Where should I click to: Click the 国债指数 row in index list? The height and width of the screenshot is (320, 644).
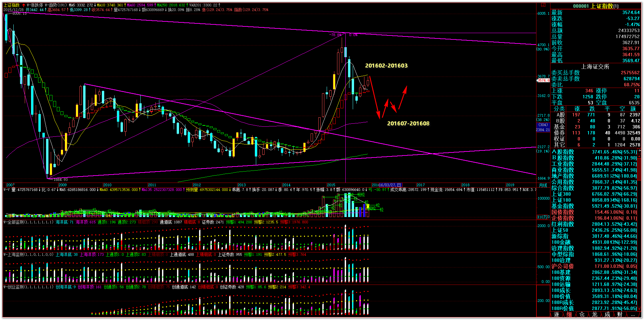pos(562,212)
